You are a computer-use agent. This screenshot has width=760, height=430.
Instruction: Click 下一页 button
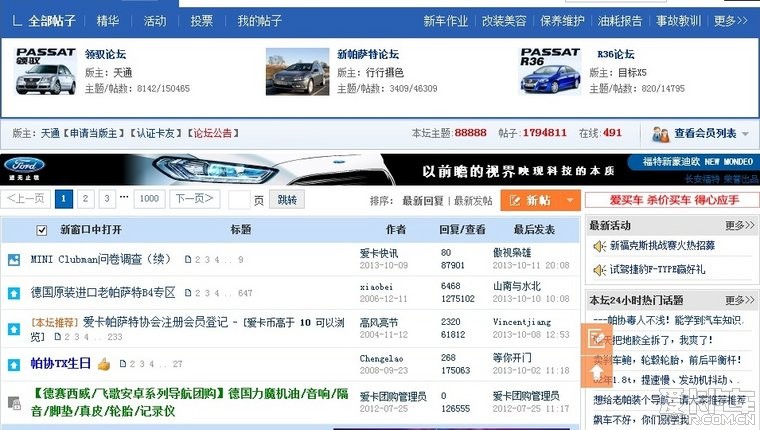(194, 199)
